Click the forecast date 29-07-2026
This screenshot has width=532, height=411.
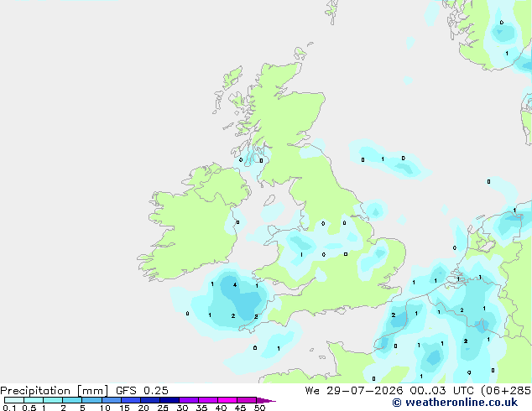[365, 390]
